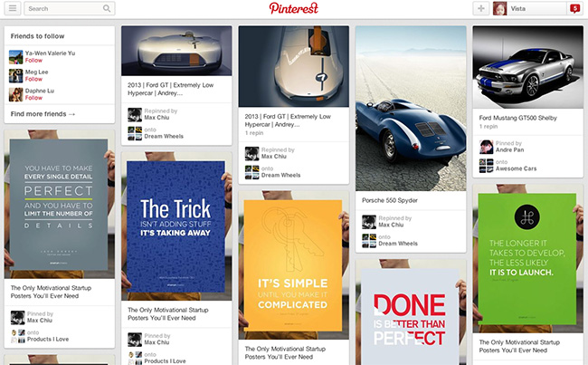Open Awesome Cars board thumbnail icon

point(487,166)
